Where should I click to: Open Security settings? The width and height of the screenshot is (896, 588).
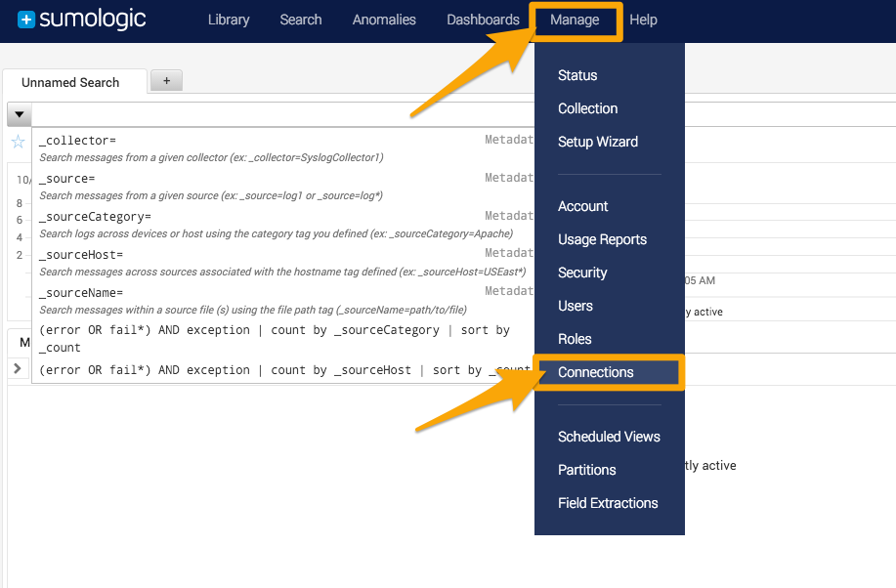pyautogui.click(x=582, y=273)
